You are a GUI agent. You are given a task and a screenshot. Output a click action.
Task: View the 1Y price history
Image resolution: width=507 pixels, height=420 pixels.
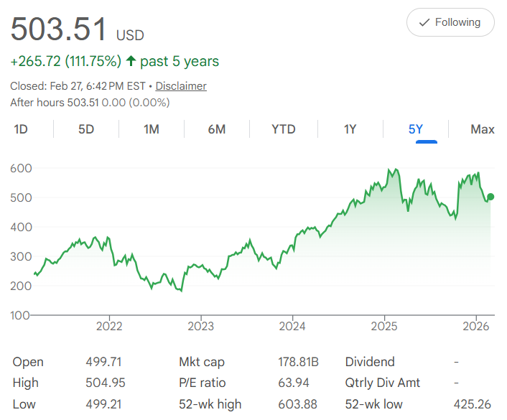(x=350, y=129)
